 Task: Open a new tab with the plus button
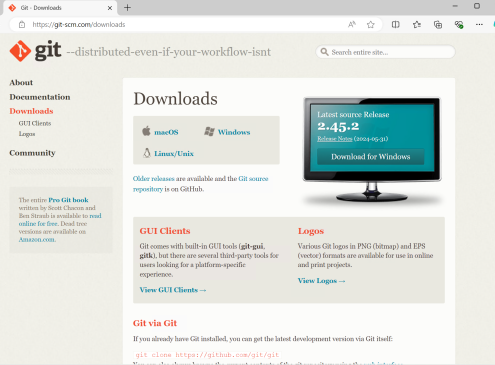(x=127, y=7)
